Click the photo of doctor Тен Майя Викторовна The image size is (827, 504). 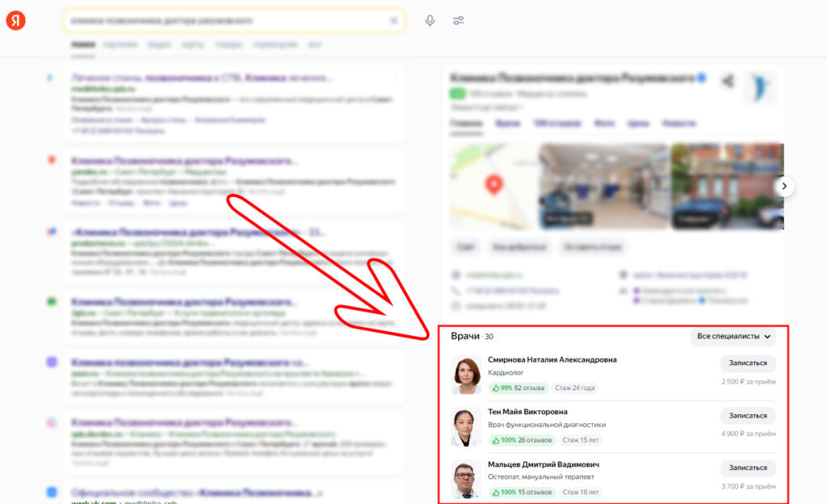pos(466,427)
